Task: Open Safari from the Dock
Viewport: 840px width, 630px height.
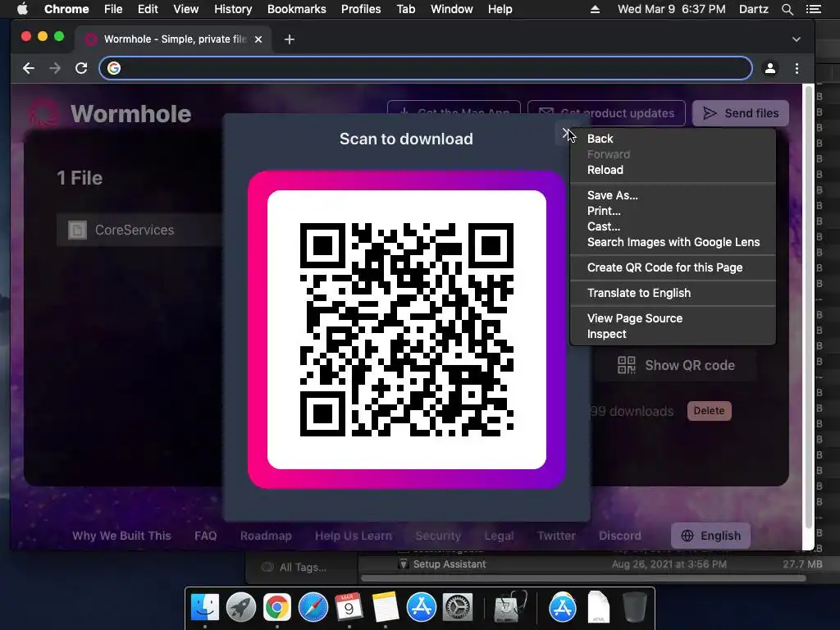Action: point(313,608)
